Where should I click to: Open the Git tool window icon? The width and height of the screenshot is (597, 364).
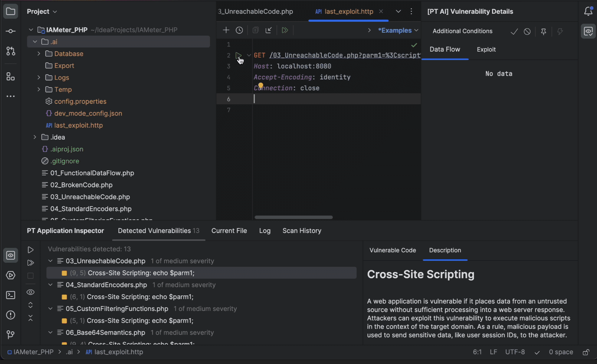pyautogui.click(x=11, y=335)
